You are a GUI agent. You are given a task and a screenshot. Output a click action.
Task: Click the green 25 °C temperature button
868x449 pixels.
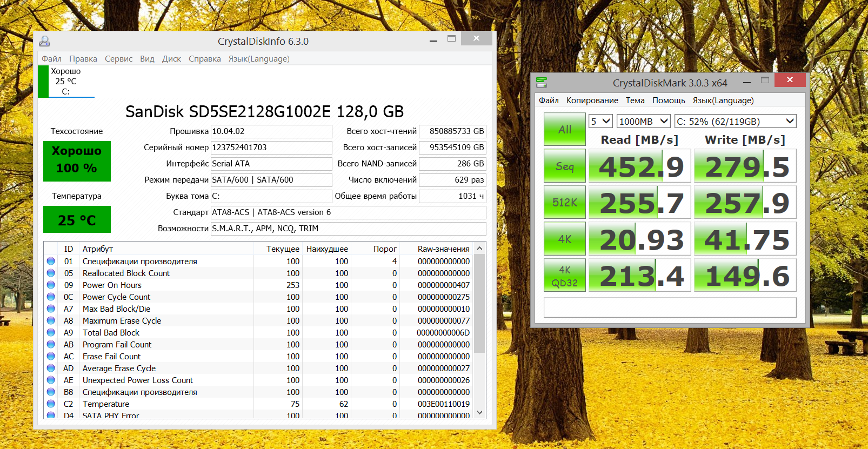[77, 219]
